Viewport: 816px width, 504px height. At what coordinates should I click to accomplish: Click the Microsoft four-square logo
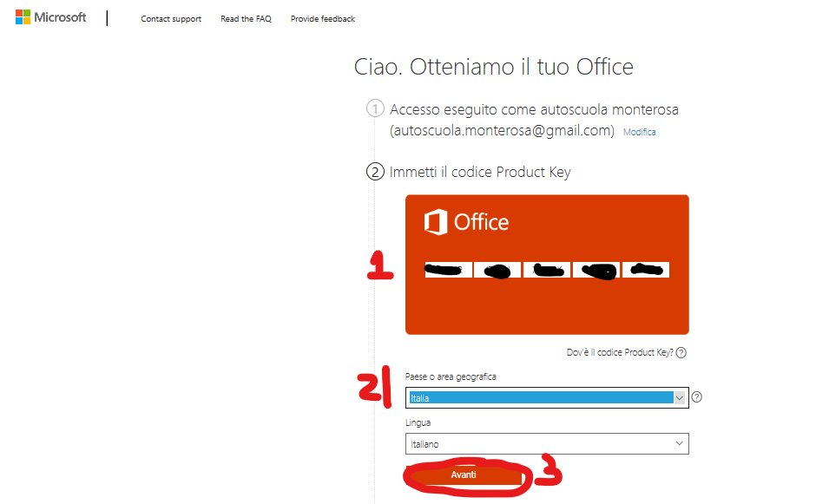tap(23, 18)
